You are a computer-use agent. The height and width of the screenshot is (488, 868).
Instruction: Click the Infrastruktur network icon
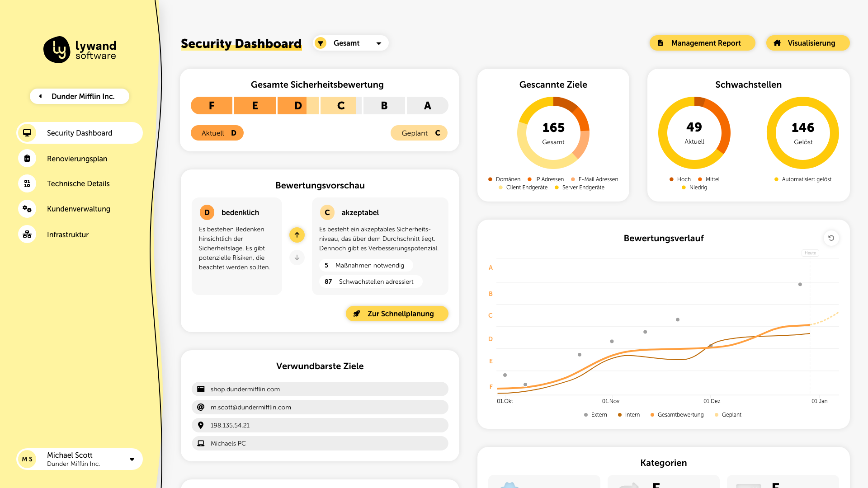click(x=27, y=235)
